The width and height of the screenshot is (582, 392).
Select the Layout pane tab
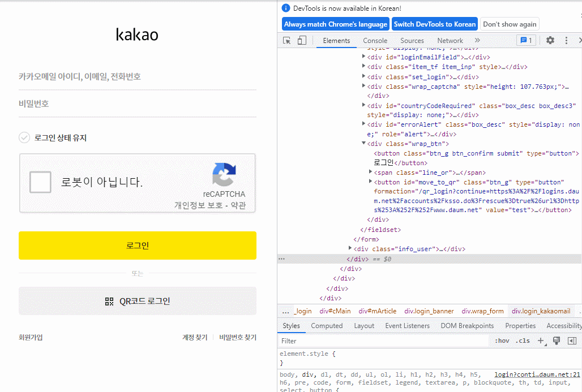(363, 326)
